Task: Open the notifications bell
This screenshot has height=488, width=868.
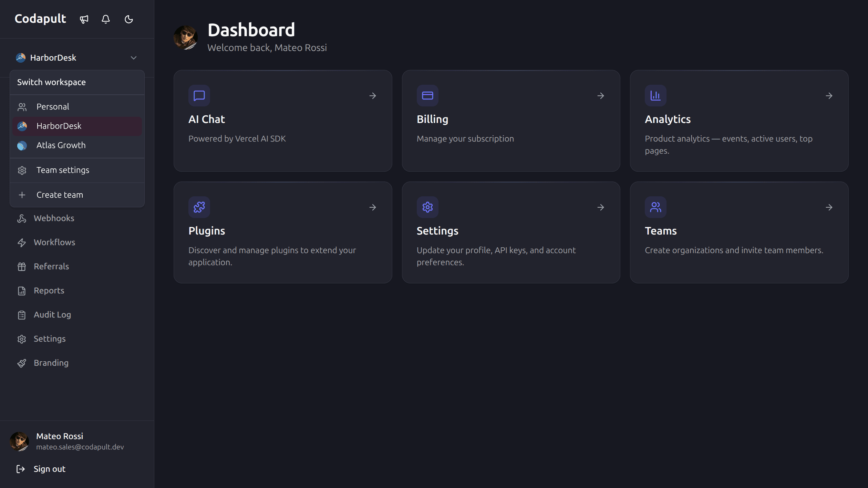Action: (x=106, y=19)
